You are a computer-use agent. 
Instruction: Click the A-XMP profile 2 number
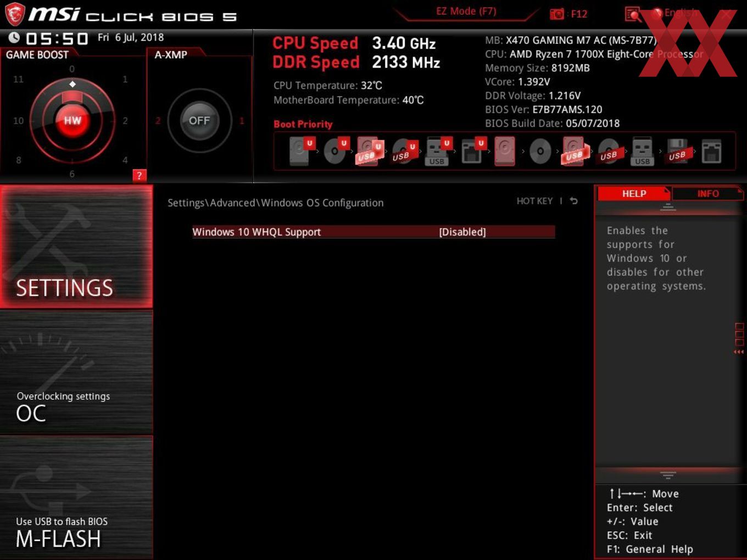[x=158, y=121]
